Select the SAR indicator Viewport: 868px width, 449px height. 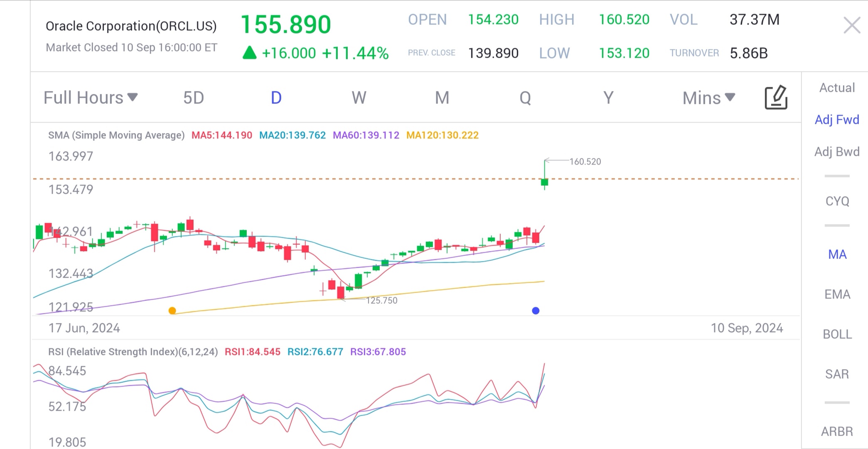(837, 374)
